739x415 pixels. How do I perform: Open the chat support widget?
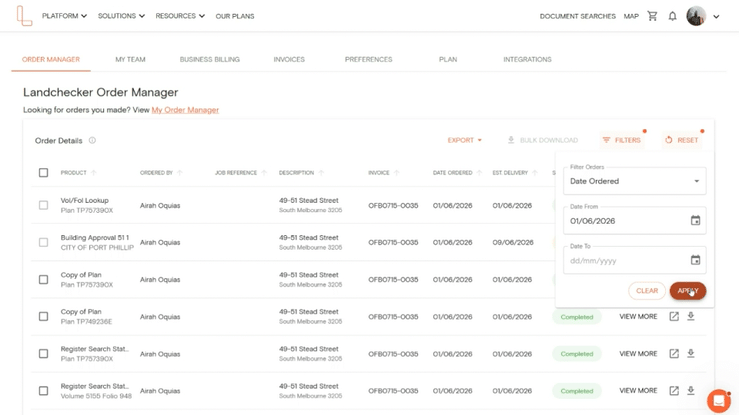[719, 401]
